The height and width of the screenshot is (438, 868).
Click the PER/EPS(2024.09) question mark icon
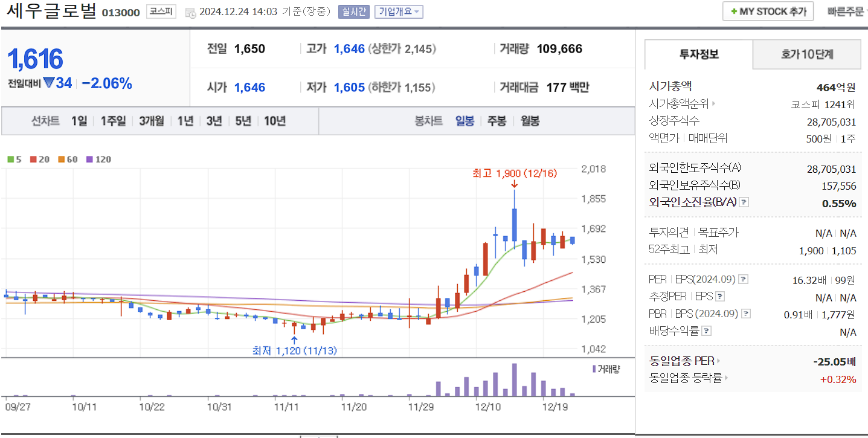pyautogui.click(x=744, y=280)
